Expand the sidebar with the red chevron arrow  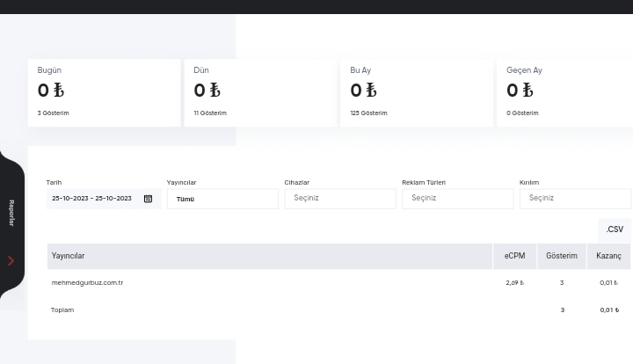tap(11, 261)
